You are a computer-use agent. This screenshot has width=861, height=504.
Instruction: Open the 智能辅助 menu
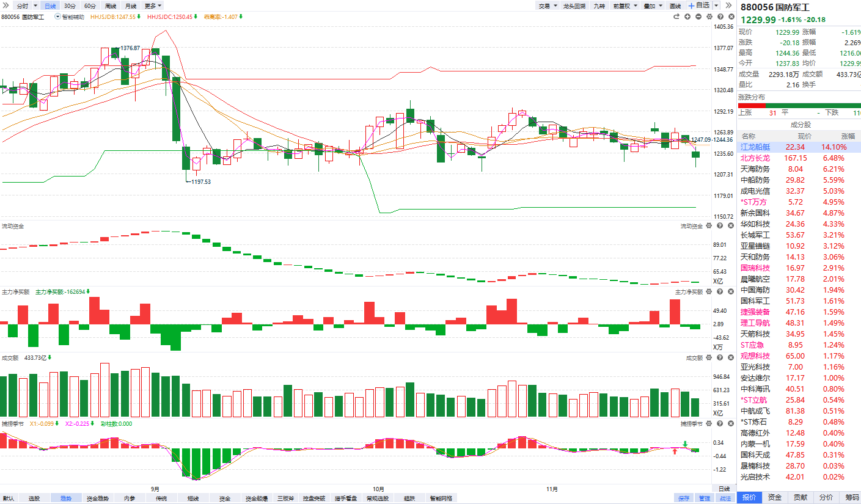pos(73,17)
